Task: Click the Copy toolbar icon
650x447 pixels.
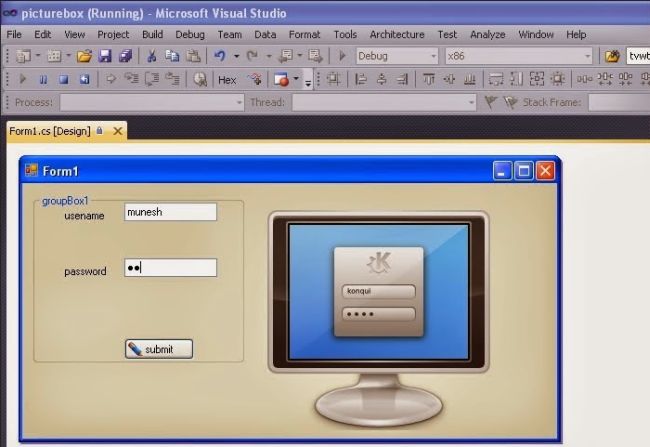Action: tap(172, 56)
